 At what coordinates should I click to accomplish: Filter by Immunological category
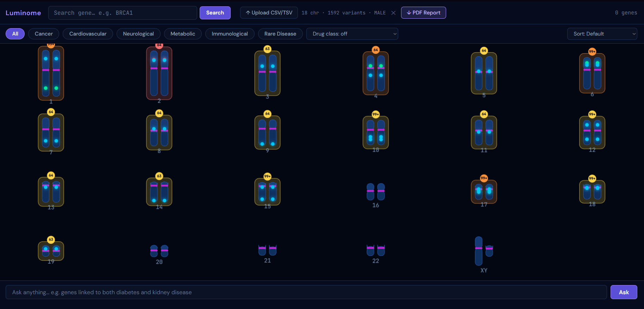230,34
